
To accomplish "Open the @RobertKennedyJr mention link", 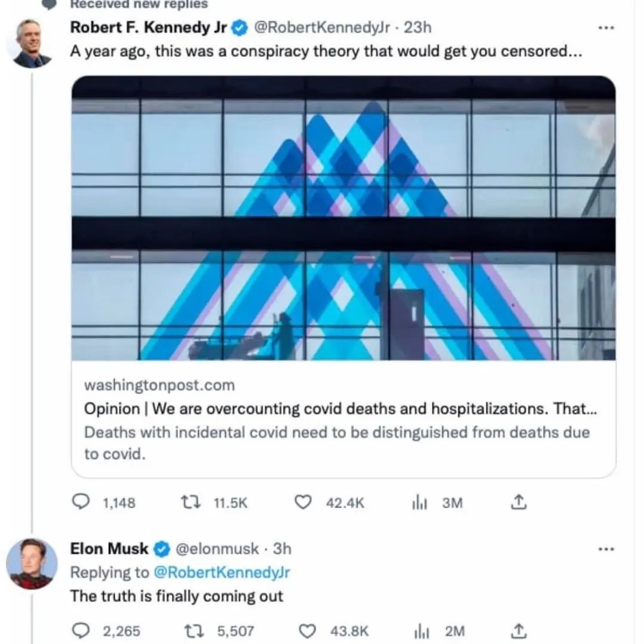I will point(221,572).
